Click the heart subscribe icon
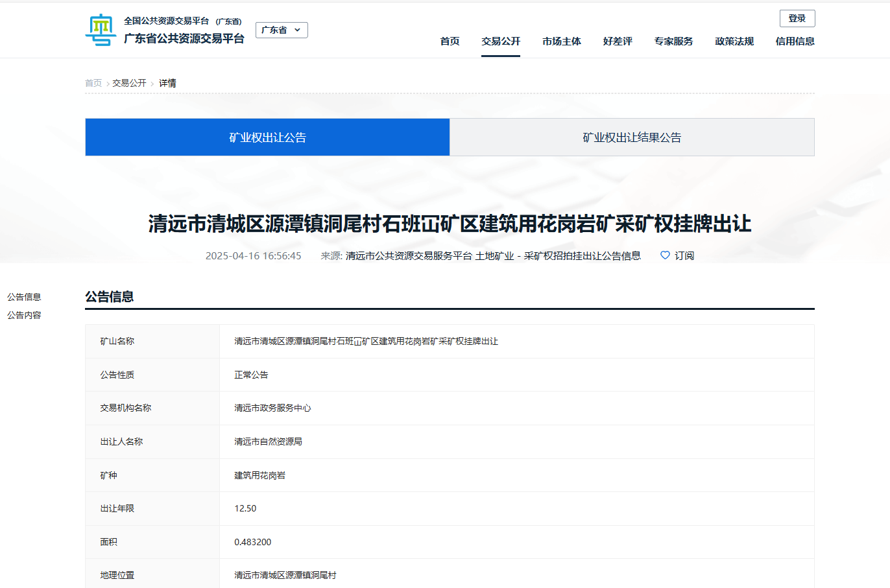890x588 pixels. (x=665, y=255)
